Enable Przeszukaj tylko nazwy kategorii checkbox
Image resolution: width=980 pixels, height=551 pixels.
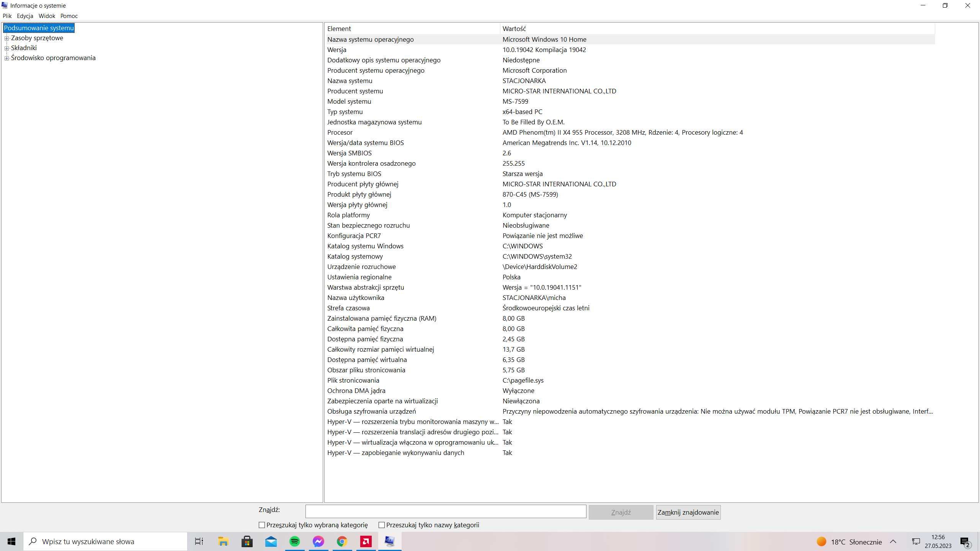pyautogui.click(x=382, y=525)
